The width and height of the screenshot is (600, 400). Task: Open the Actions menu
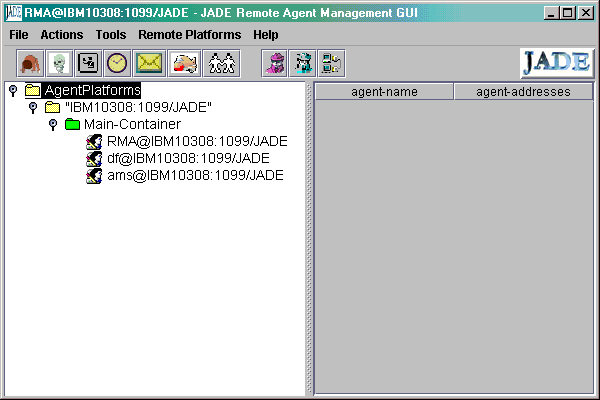pos(62,35)
